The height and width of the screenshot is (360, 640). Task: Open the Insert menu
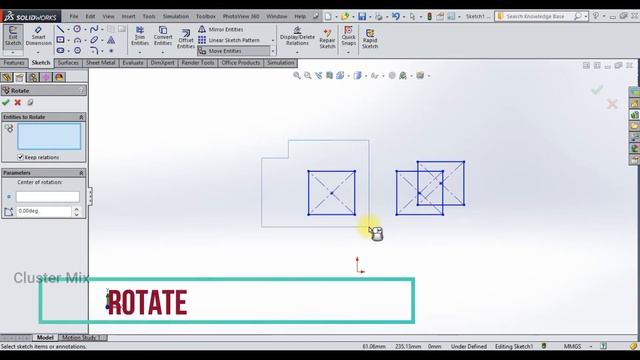[128, 16]
